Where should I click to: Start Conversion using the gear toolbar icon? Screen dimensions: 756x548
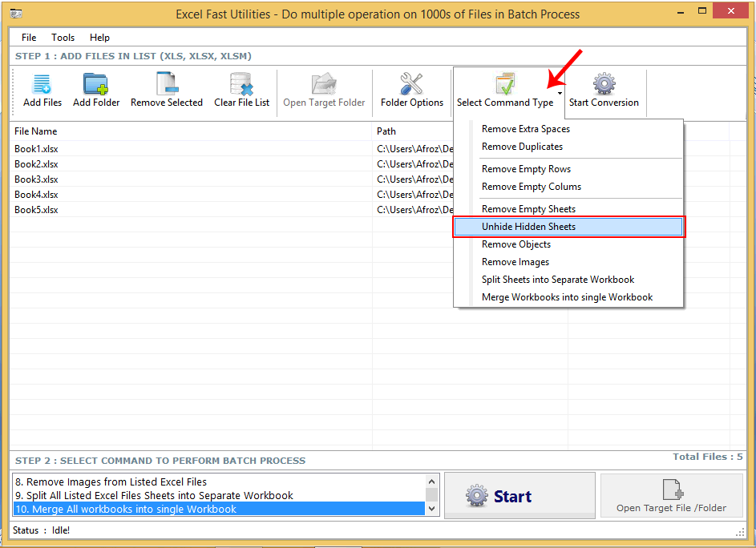604,83
